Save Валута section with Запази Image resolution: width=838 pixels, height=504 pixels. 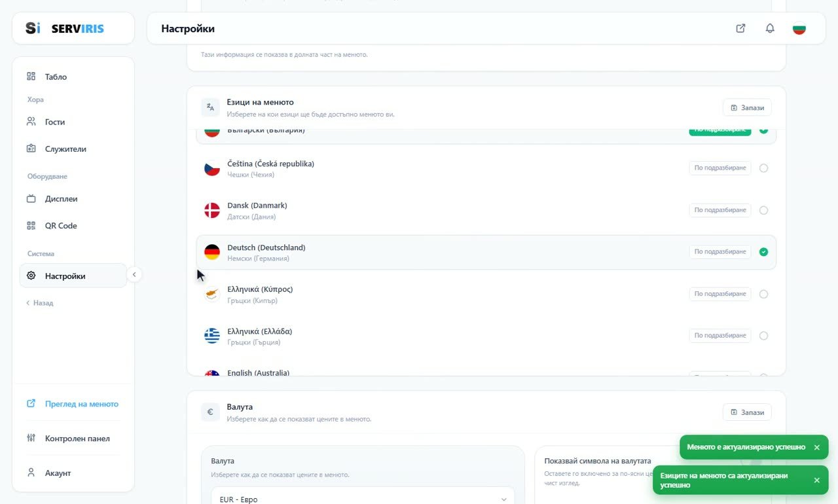tap(747, 412)
